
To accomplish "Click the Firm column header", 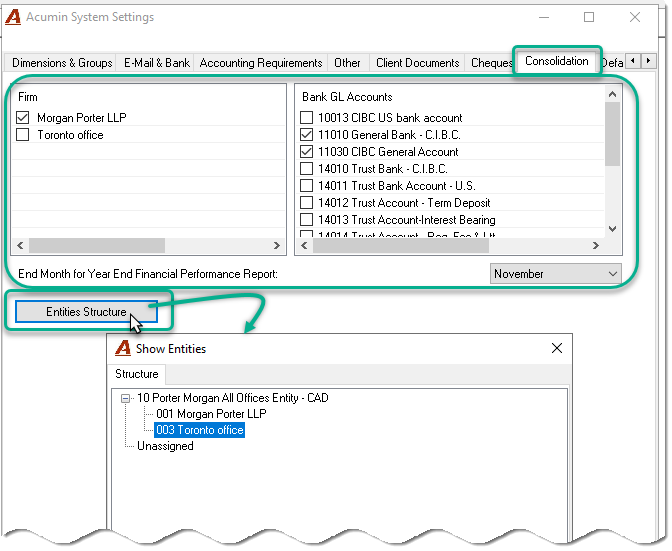I will coord(28,97).
